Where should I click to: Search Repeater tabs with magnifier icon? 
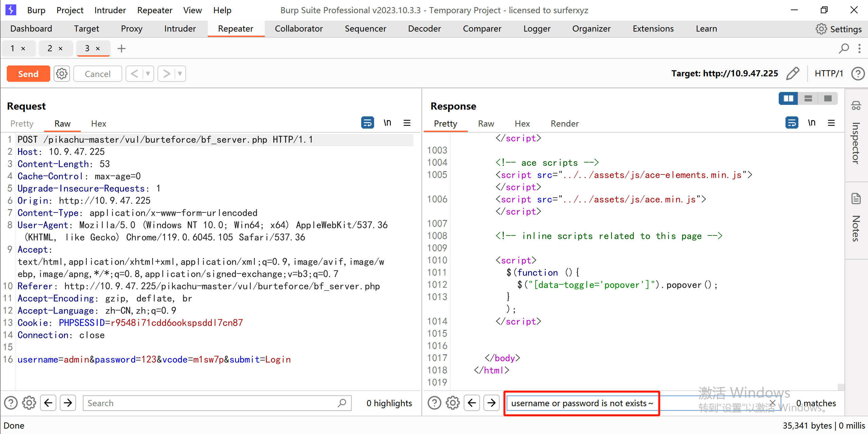(x=844, y=49)
